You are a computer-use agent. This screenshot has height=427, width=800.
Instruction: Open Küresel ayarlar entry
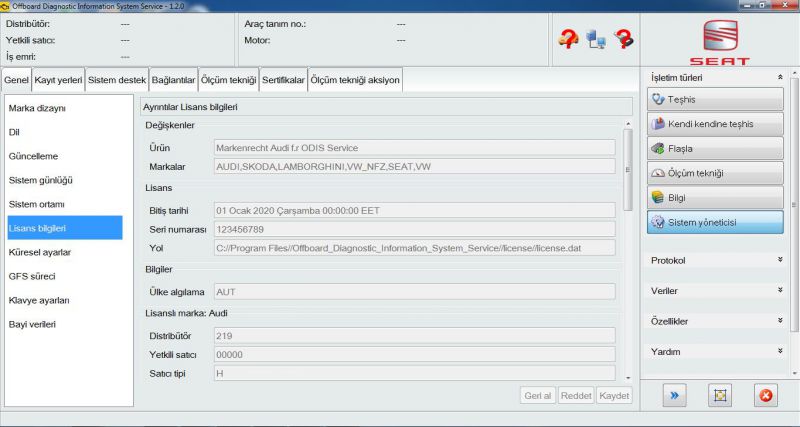[x=65, y=252]
